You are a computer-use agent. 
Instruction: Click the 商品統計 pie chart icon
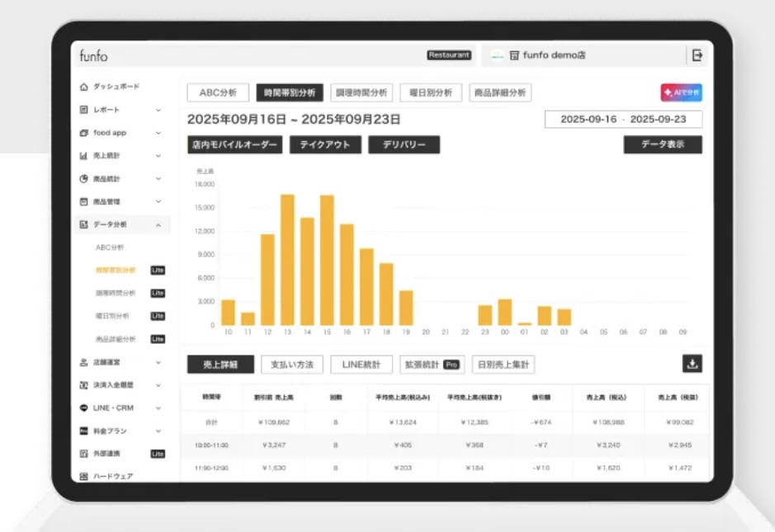tap(83, 179)
